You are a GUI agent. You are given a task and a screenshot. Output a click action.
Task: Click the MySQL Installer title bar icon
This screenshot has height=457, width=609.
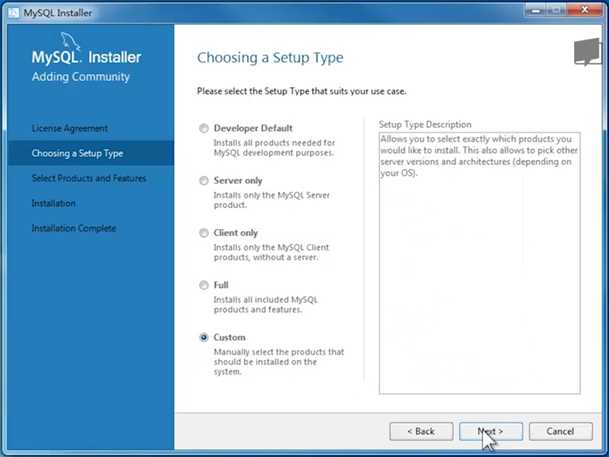[x=14, y=12]
